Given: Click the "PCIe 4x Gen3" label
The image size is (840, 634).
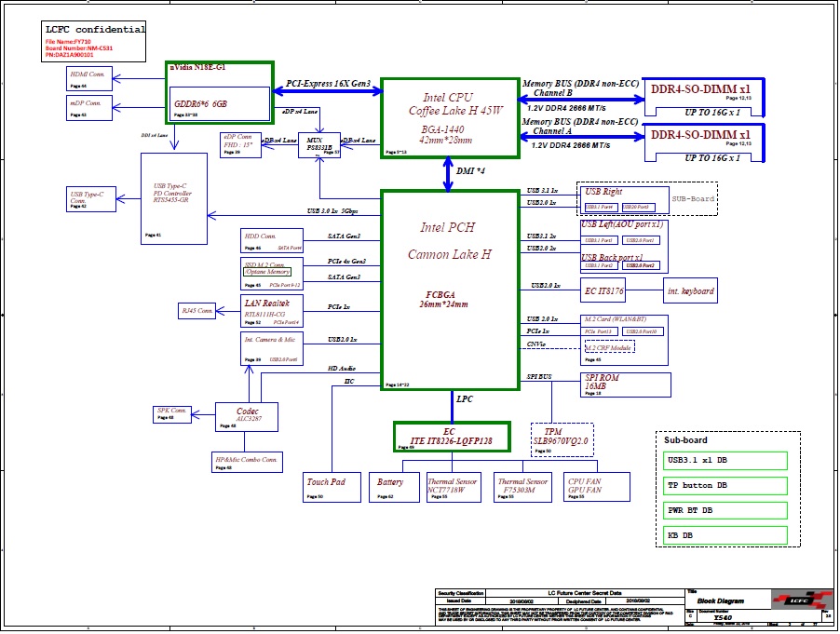Looking at the screenshot, I should coord(346,262).
